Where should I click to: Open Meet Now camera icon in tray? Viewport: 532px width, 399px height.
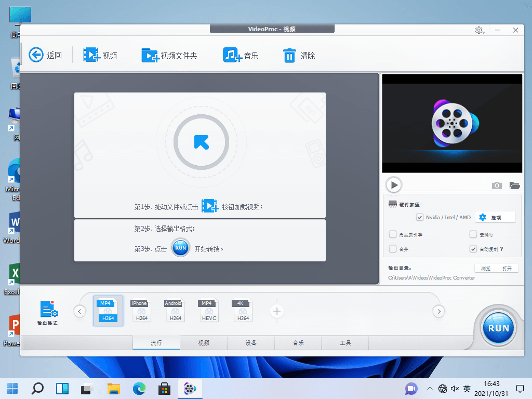(411, 389)
